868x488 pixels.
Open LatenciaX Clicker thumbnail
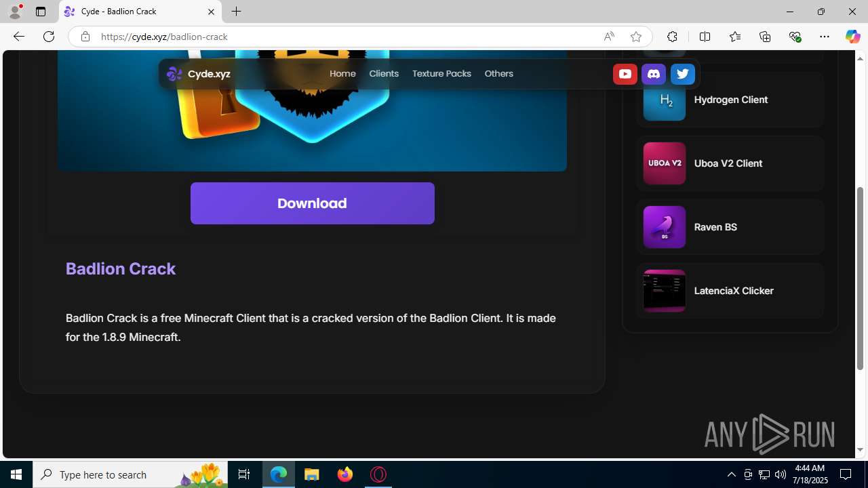[x=665, y=291]
